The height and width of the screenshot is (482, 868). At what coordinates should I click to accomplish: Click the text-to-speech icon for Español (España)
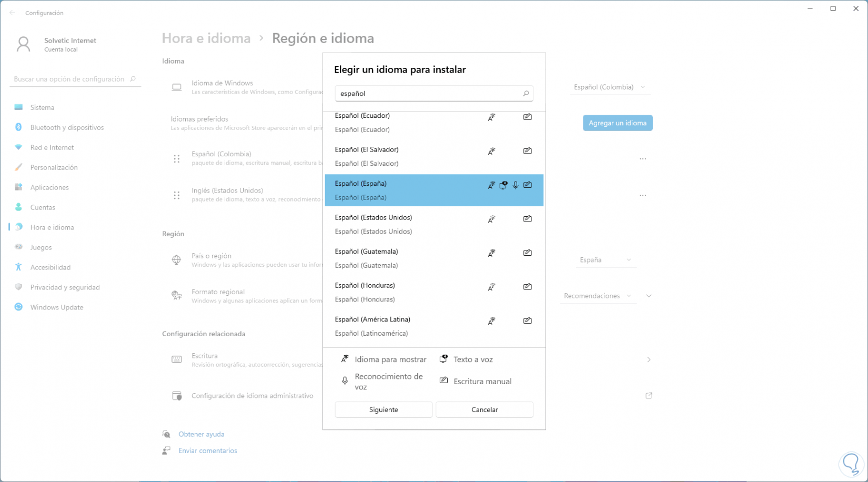click(x=503, y=185)
